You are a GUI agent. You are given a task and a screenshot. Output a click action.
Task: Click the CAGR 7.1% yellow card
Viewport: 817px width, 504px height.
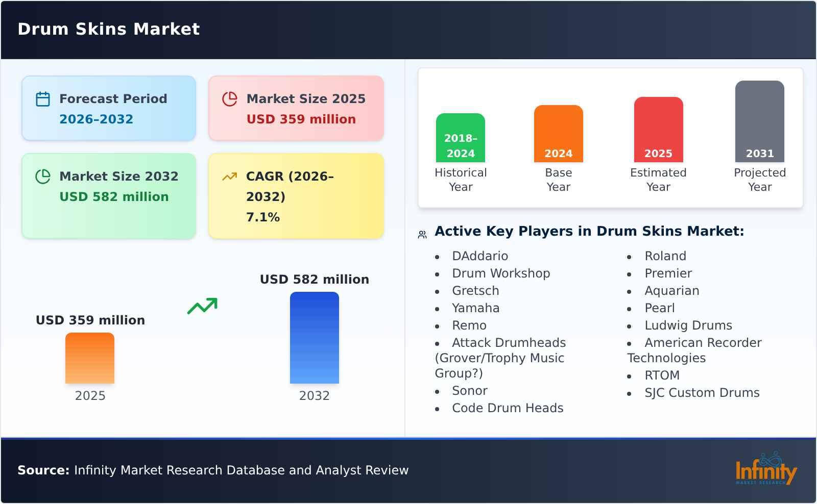pyautogui.click(x=295, y=195)
